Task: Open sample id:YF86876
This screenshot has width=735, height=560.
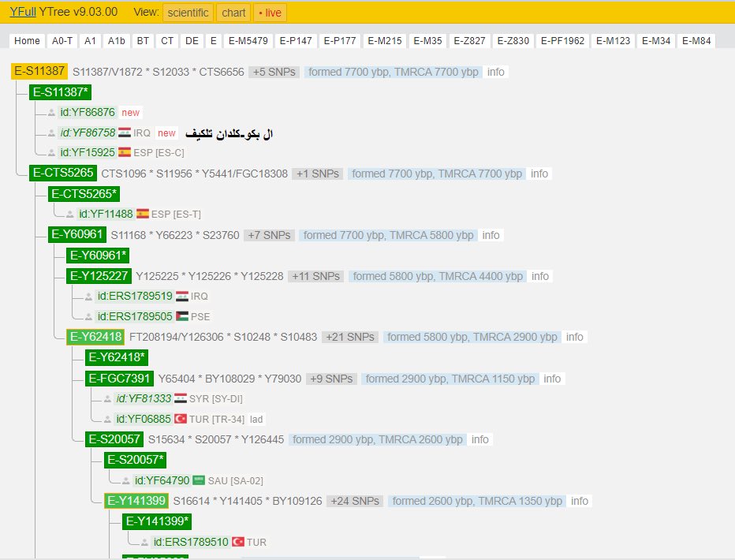Action: point(88,113)
